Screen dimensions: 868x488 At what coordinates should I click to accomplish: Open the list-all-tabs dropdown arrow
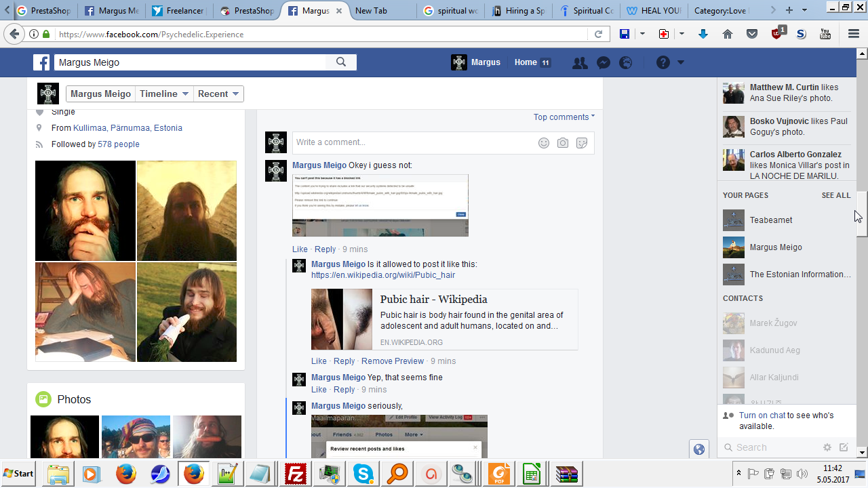(x=805, y=10)
